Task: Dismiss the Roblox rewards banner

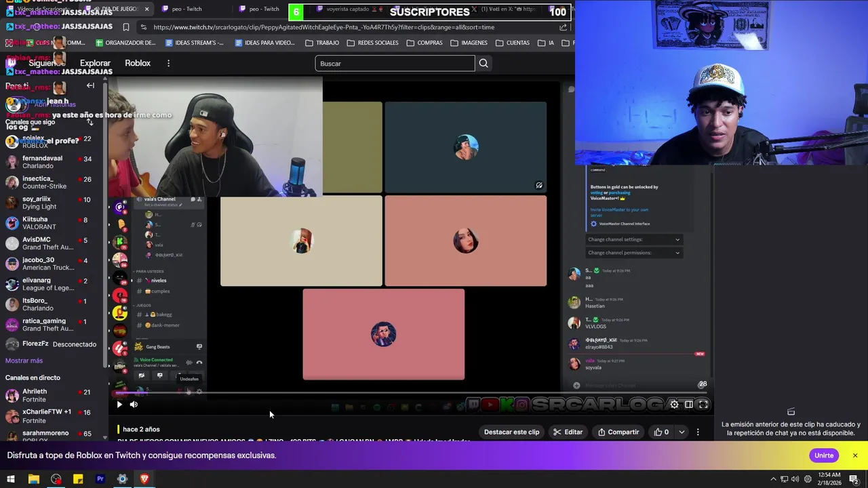Action: 855,455
